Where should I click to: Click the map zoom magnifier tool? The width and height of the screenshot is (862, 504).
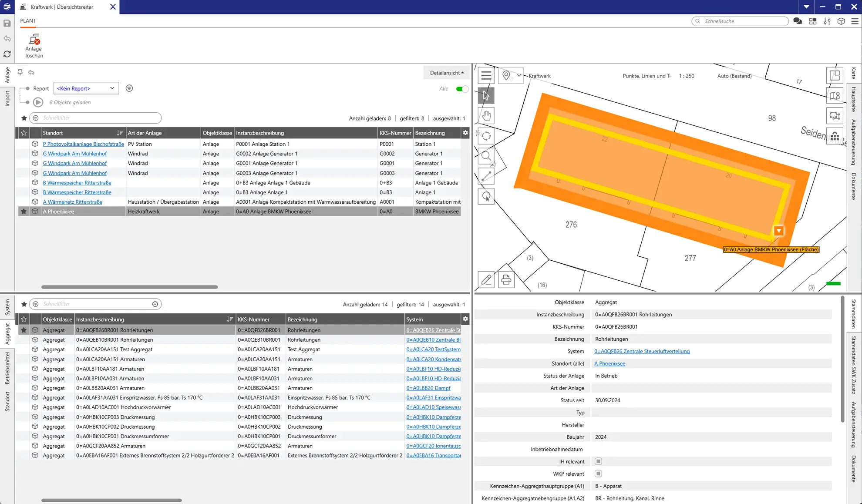pyautogui.click(x=486, y=156)
